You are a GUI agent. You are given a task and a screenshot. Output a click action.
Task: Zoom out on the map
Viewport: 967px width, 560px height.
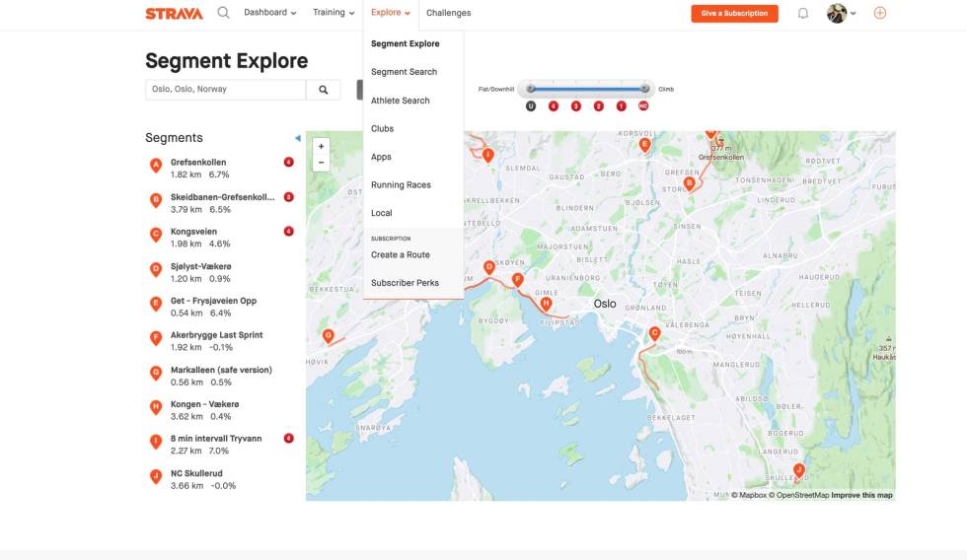(x=322, y=163)
